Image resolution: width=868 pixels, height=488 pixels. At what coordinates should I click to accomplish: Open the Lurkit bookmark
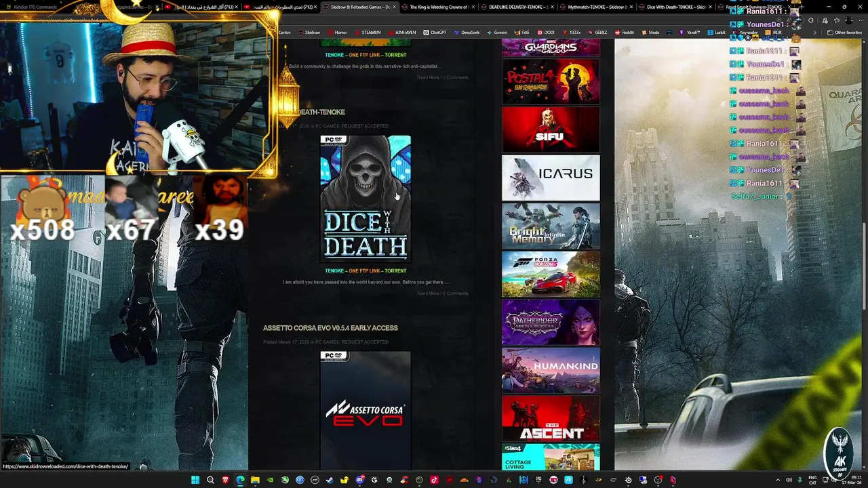pos(716,32)
